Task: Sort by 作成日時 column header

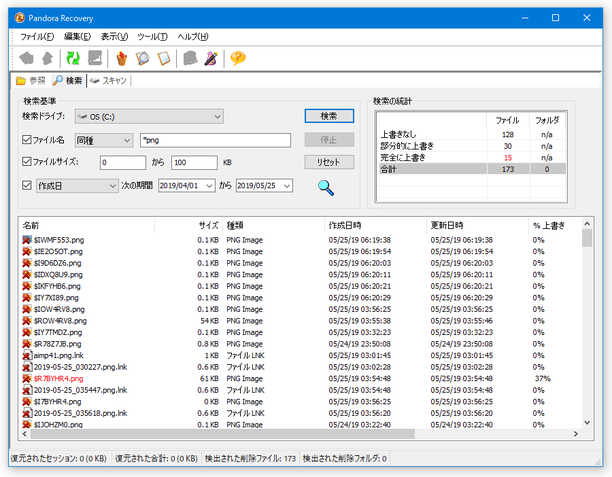Action: coord(375,225)
